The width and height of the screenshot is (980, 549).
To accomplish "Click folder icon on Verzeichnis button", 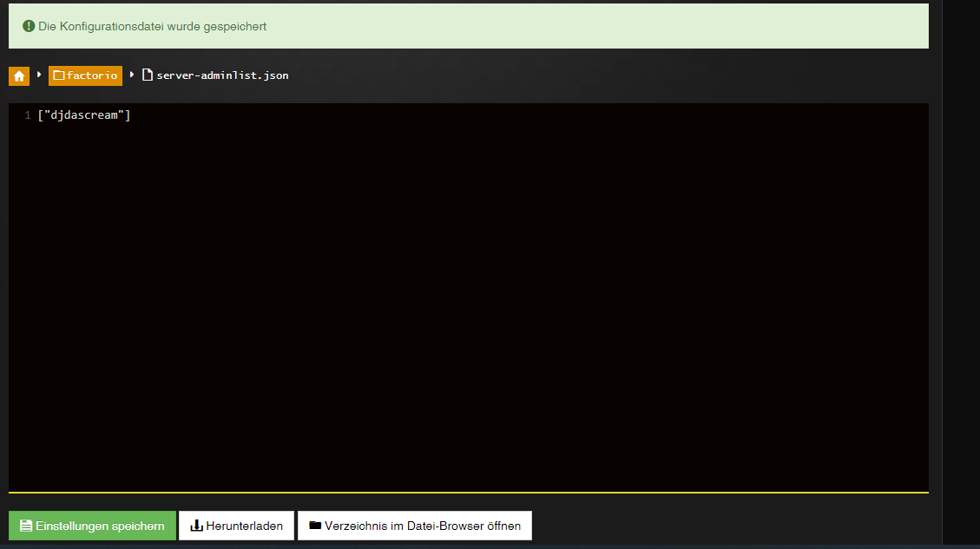I will pos(315,526).
